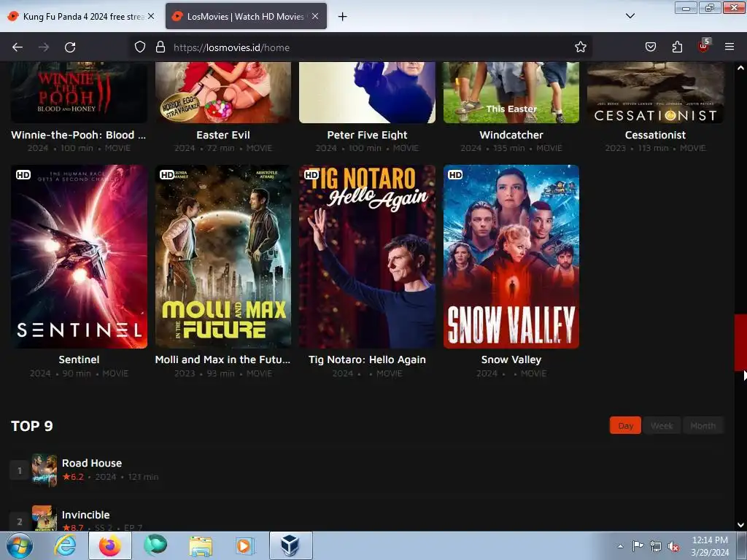
Task: Close the Kung Fu Panda 4 tab
Action: click(151, 16)
